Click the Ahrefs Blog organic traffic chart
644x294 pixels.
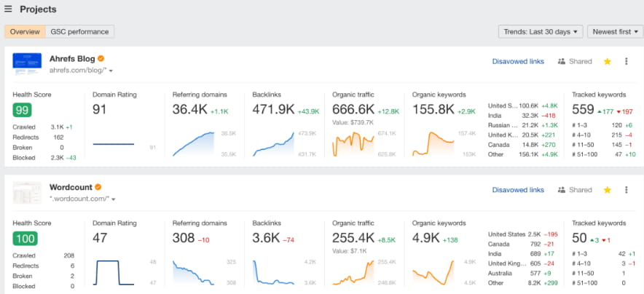[354, 143]
